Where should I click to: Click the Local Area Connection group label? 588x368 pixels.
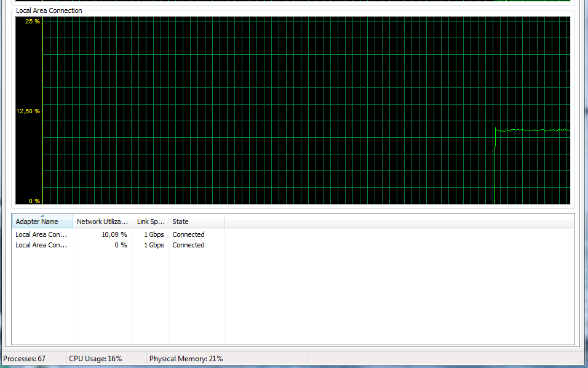(49, 10)
